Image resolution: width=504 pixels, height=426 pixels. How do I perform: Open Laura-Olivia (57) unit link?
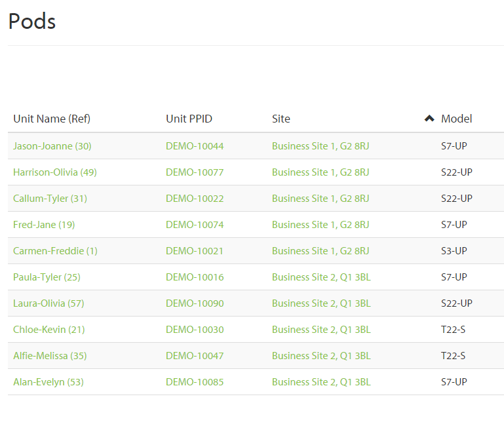click(48, 303)
